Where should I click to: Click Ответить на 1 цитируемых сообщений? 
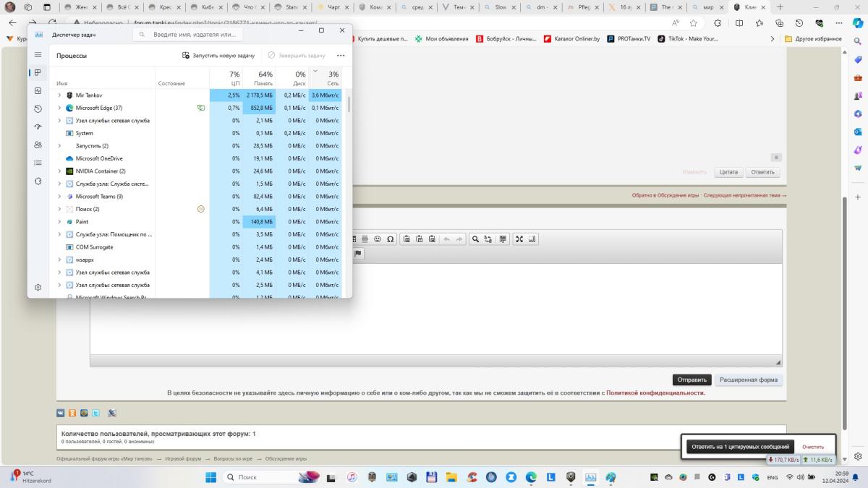(740, 447)
